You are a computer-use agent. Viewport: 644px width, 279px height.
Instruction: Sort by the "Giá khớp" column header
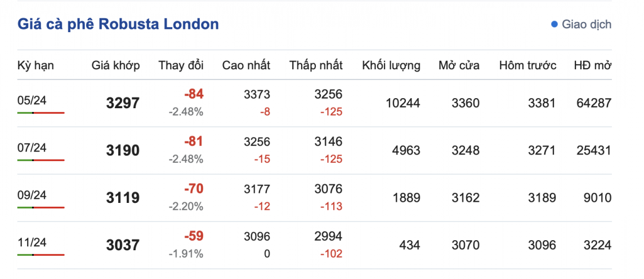coord(116,65)
